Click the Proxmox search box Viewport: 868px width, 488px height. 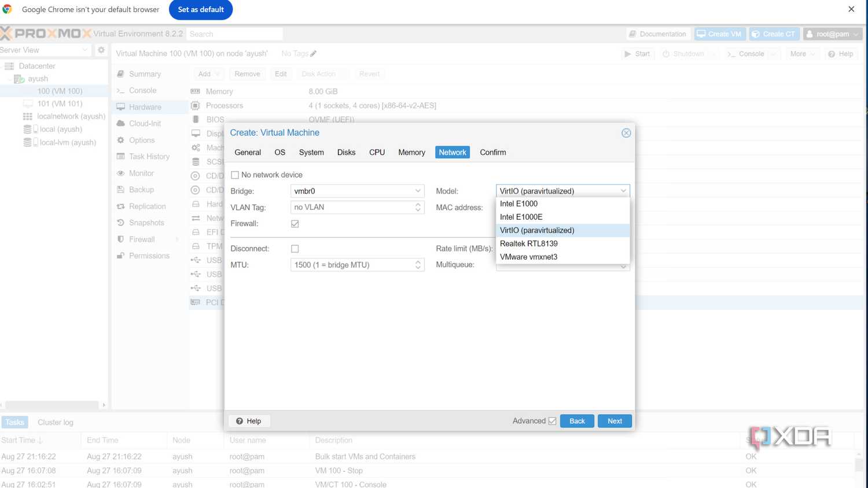pyautogui.click(x=234, y=34)
